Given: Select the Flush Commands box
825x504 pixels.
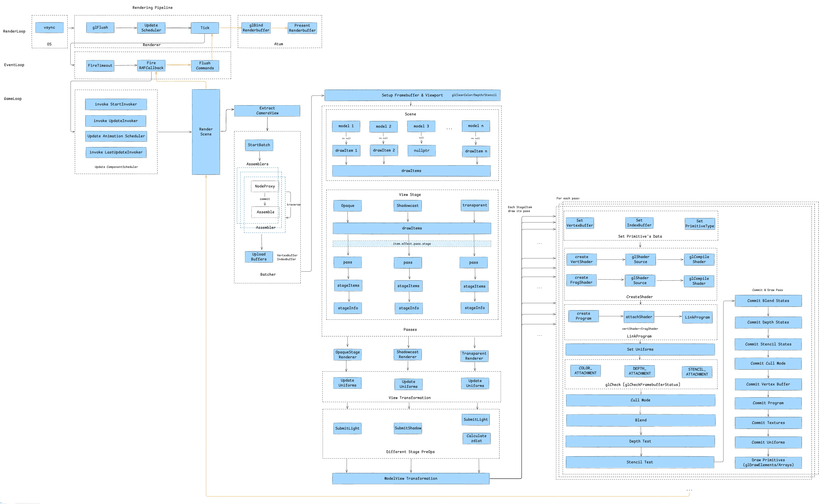Looking at the screenshot, I should 205,66.
